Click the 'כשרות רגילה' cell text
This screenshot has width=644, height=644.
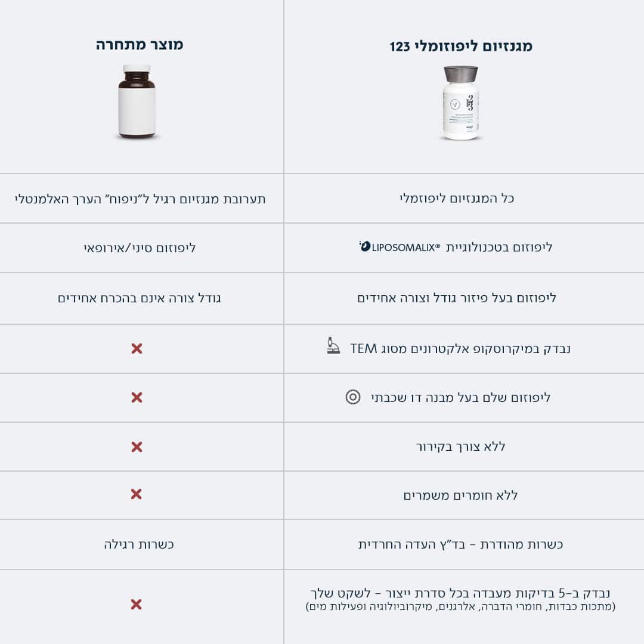(139, 544)
